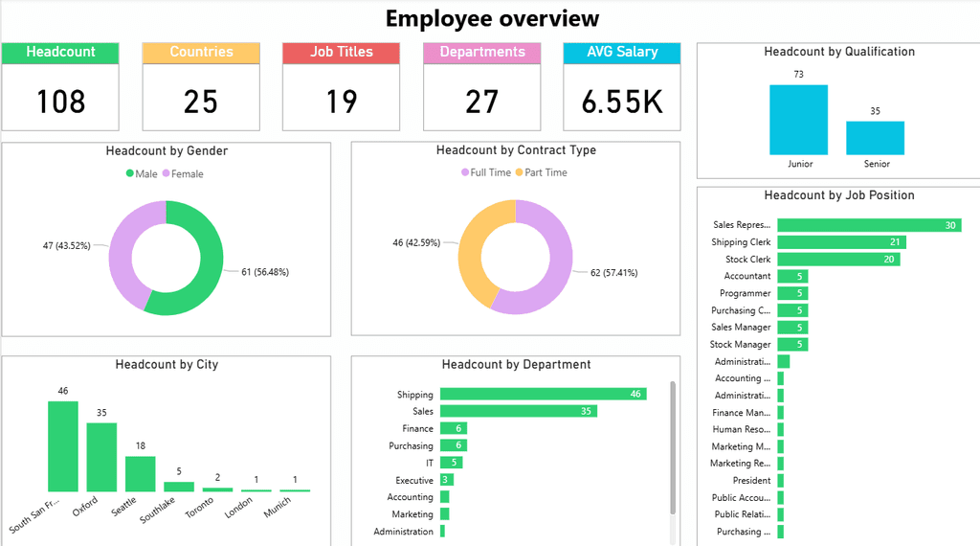Click the Junior qualification bar

point(798,120)
